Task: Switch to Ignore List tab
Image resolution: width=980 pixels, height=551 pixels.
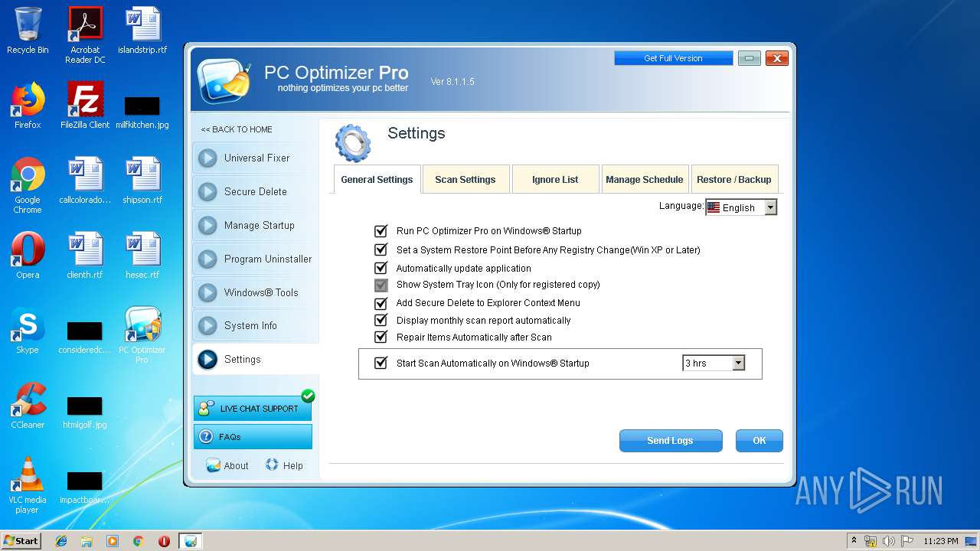Action: coord(555,180)
